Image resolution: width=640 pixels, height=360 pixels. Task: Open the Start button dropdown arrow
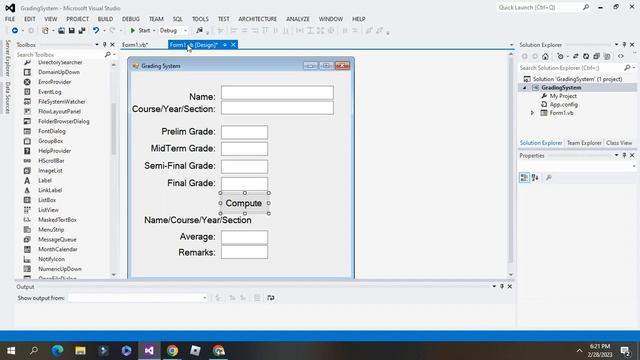pyautogui.click(x=154, y=31)
